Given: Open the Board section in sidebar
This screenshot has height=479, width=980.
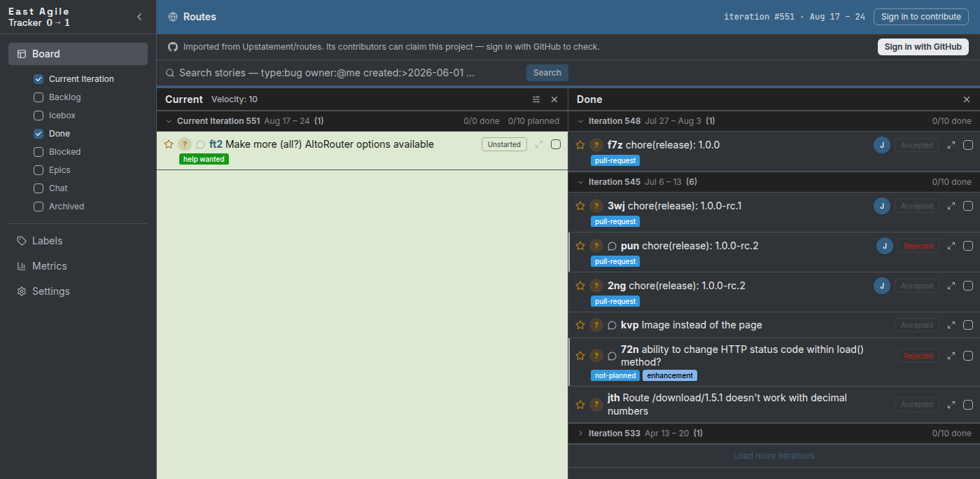Looking at the screenshot, I should click(x=78, y=54).
